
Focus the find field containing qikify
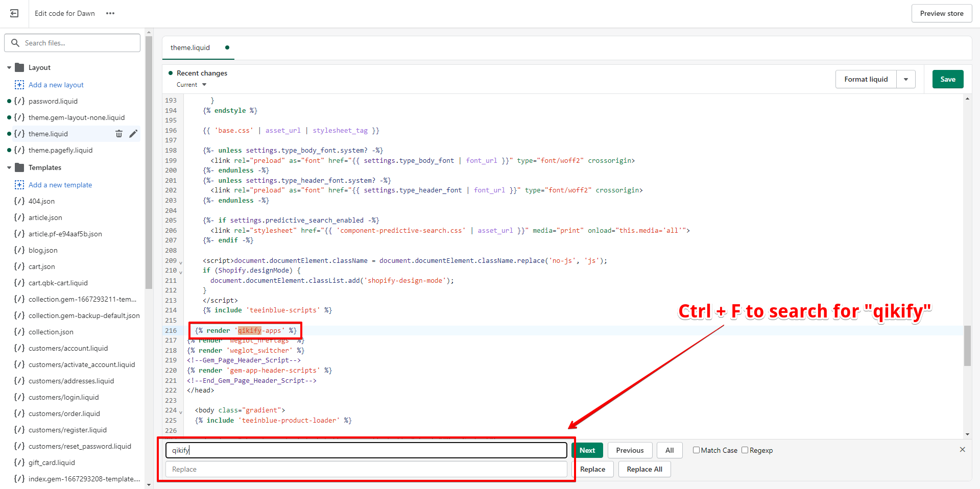pos(366,450)
